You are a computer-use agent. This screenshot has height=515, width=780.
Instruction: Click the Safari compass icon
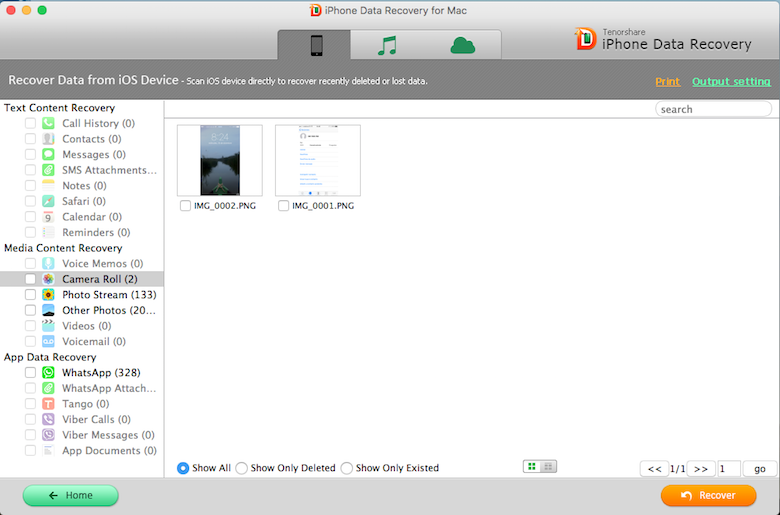(48, 201)
